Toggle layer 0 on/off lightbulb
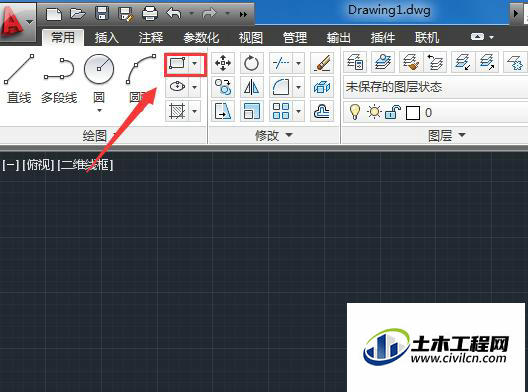Screen dimensions: 528x392 (x=354, y=112)
